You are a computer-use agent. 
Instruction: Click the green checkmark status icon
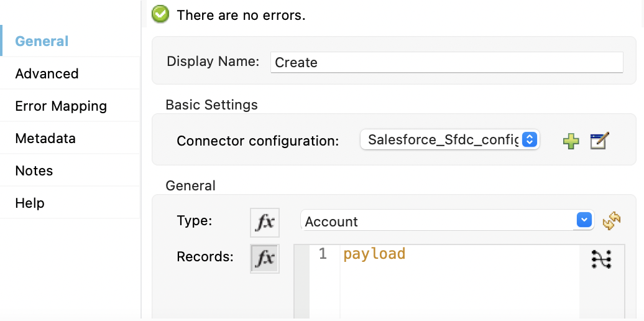pyautogui.click(x=160, y=14)
